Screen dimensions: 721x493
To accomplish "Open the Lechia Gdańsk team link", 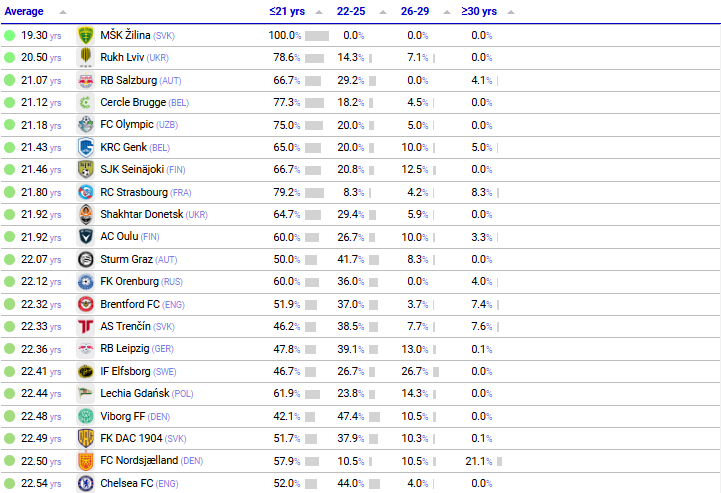I will tap(134, 394).
